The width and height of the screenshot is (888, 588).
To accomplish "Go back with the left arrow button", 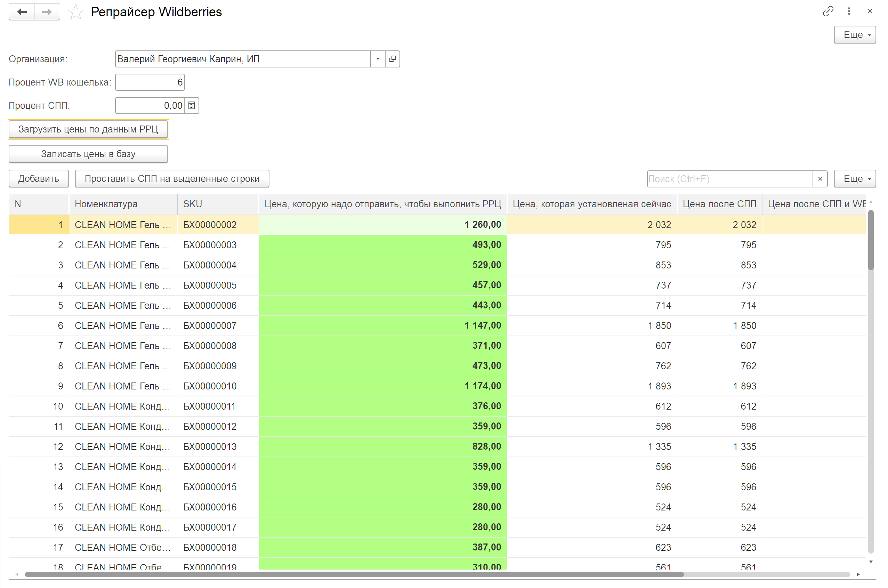I will (22, 12).
